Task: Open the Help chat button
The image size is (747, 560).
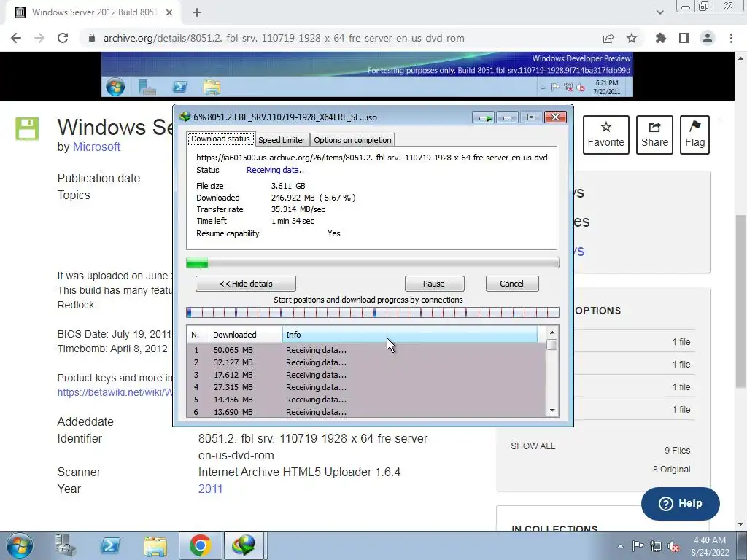Action: tap(681, 503)
